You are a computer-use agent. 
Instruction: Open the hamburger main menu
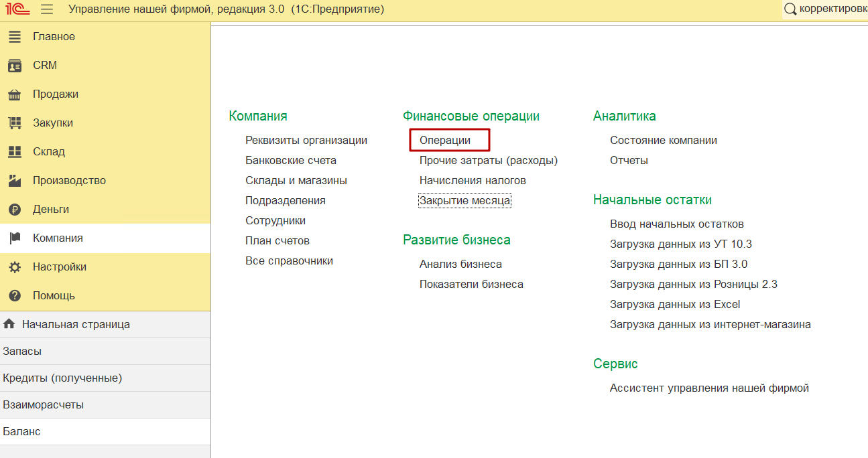[x=47, y=9]
